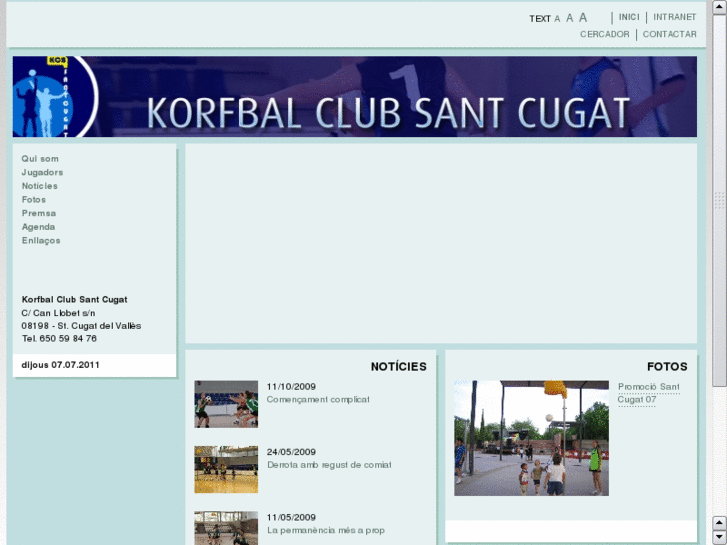Open the INTRANET link
The image size is (727, 545).
click(x=675, y=17)
